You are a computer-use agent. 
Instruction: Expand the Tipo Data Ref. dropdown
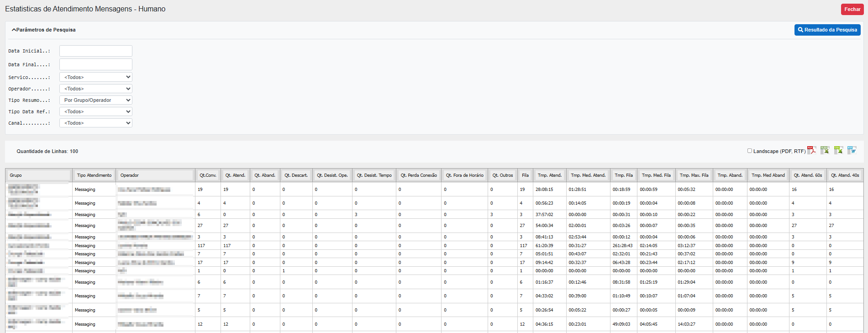coord(96,111)
